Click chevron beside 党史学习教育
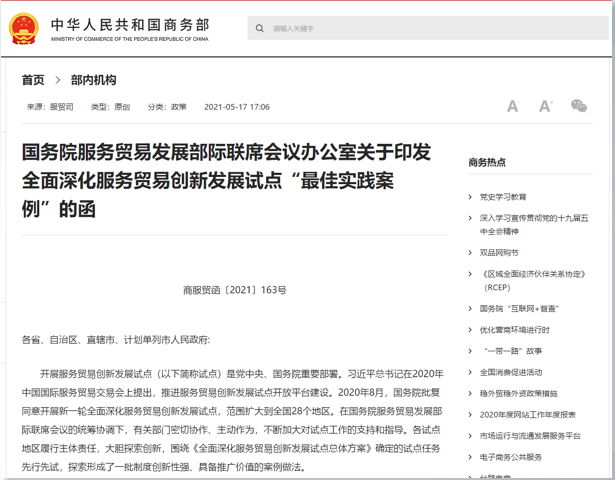 tap(470, 197)
